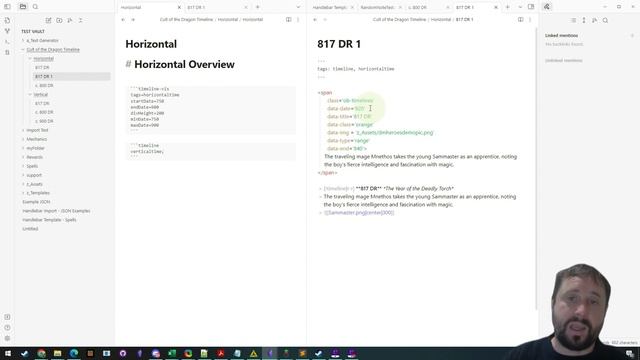This screenshot has width=640, height=360.
Task: Toggle reading view in Horizontal pane
Action: click(289, 20)
